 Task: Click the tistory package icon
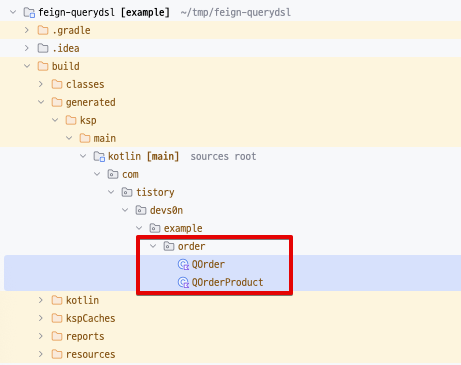pyautogui.click(x=127, y=192)
